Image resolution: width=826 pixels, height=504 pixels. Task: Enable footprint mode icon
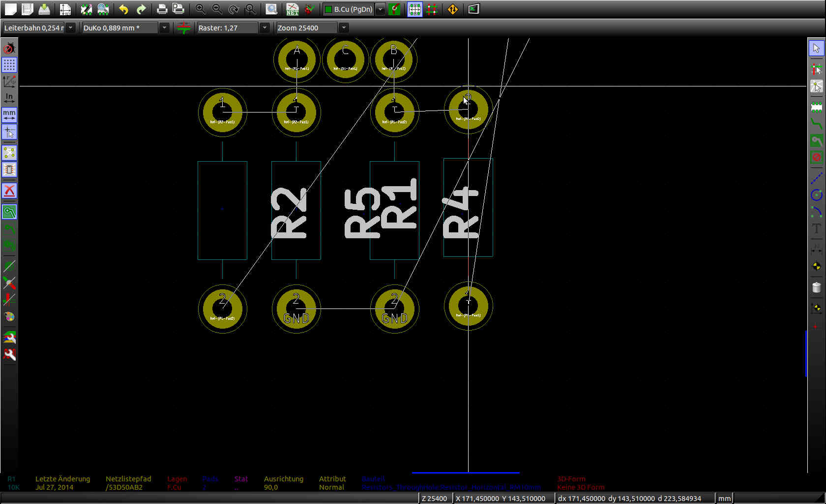point(415,9)
